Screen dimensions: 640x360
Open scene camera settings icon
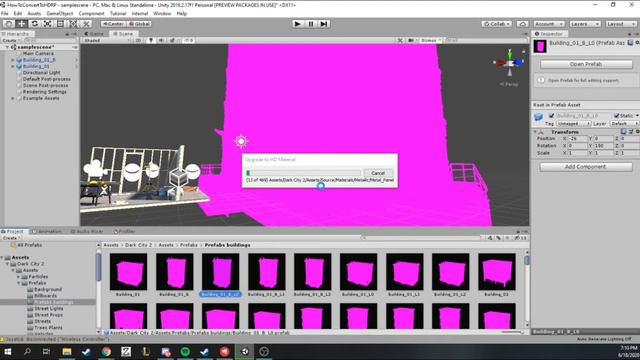(411, 40)
